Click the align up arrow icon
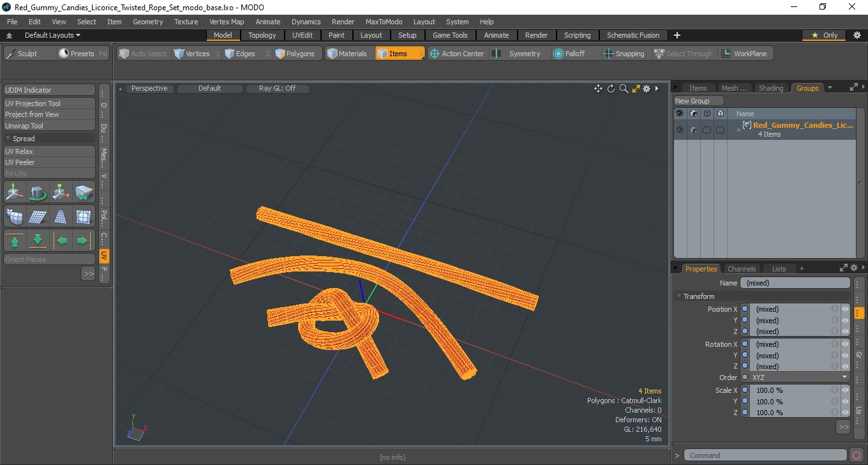This screenshot has height=465, width=868. pyautogui.click(x=15, y=241)
